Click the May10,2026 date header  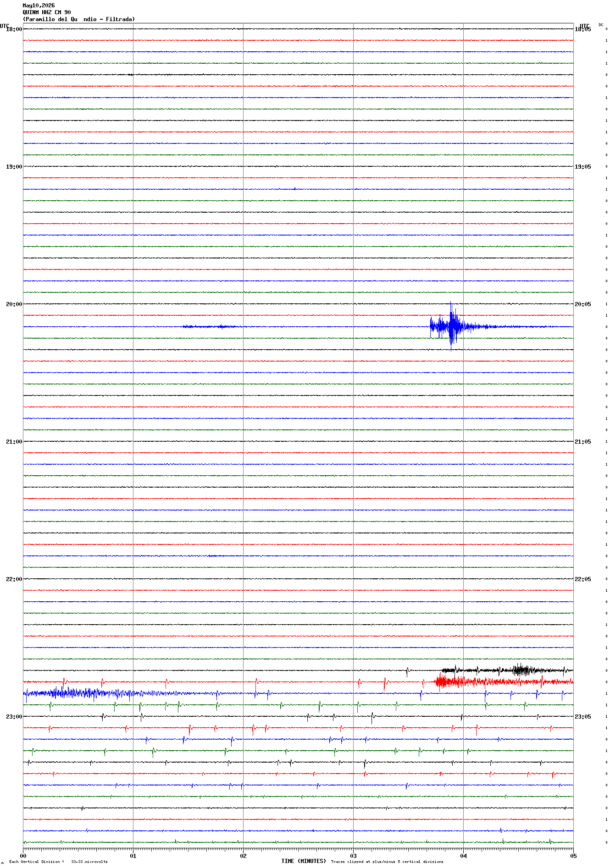click(39, 5)
